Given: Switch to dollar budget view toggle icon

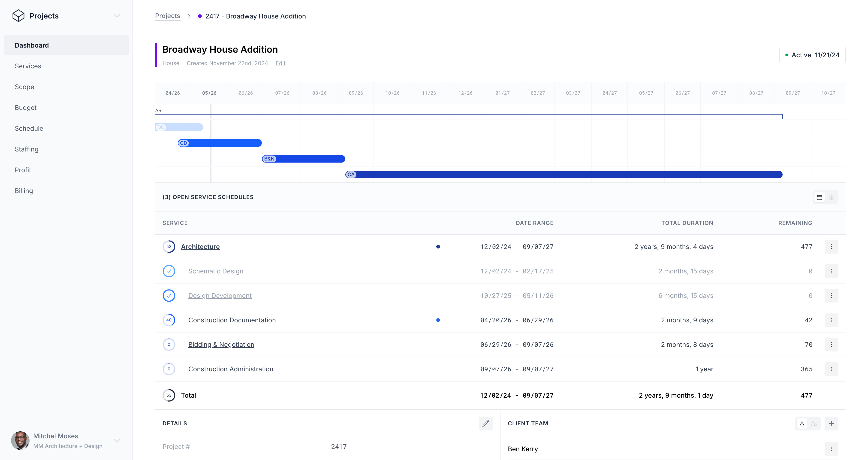Looking at the screenshot, I should pos(832,197).
